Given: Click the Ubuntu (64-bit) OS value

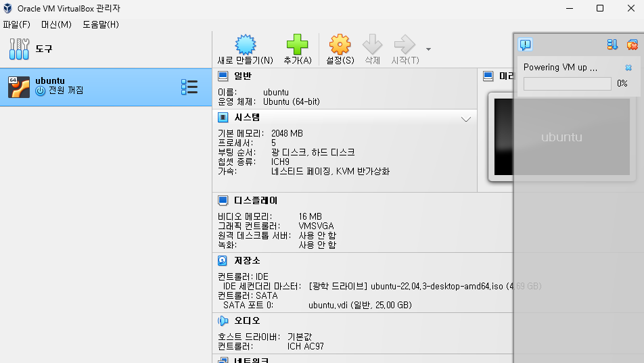Looking at the screenshot, I should [291, 102].
